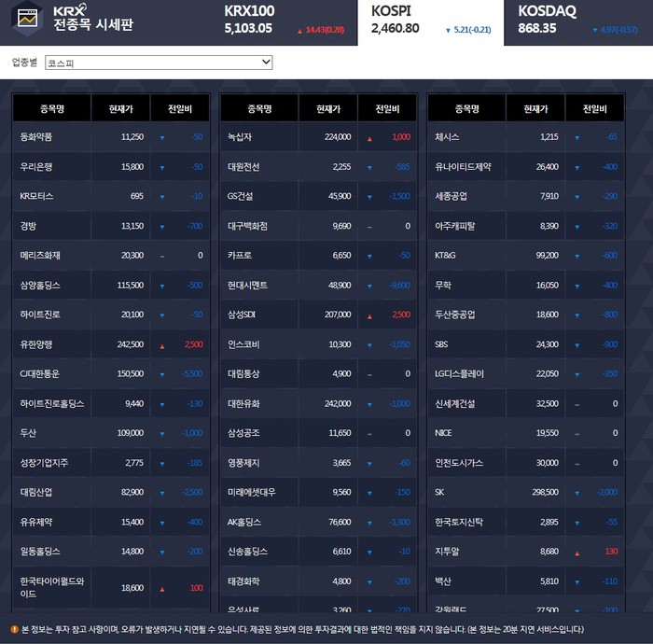653x644 pixels.
Task: Select the NICE stock name
Action: (x=443, y=433)
